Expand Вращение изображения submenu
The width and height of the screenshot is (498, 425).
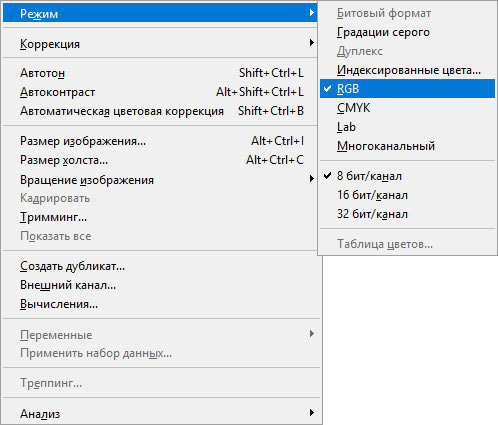click(x=160, y=180)
